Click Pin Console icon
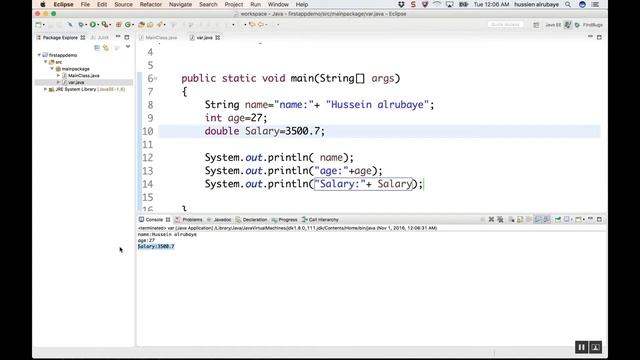This screenshot has height=360, width=640. click(558, 220)
